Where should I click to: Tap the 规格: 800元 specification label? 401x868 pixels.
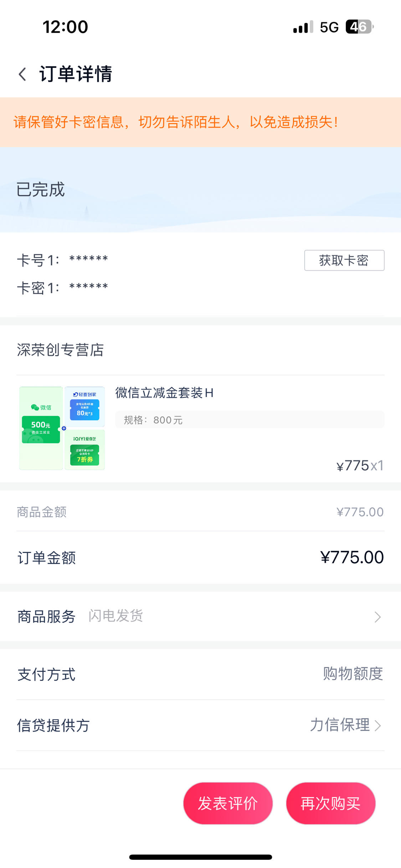point(153,420)
